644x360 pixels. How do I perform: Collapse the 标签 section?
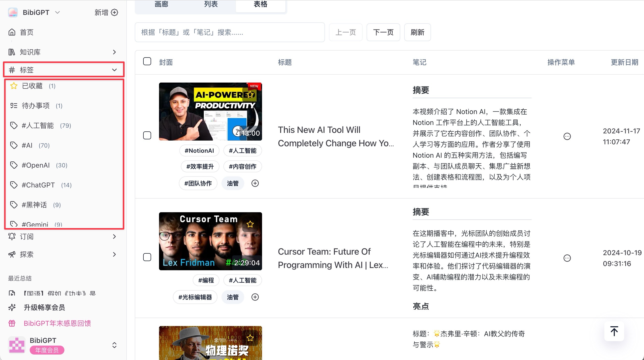[x=114, y=70]
